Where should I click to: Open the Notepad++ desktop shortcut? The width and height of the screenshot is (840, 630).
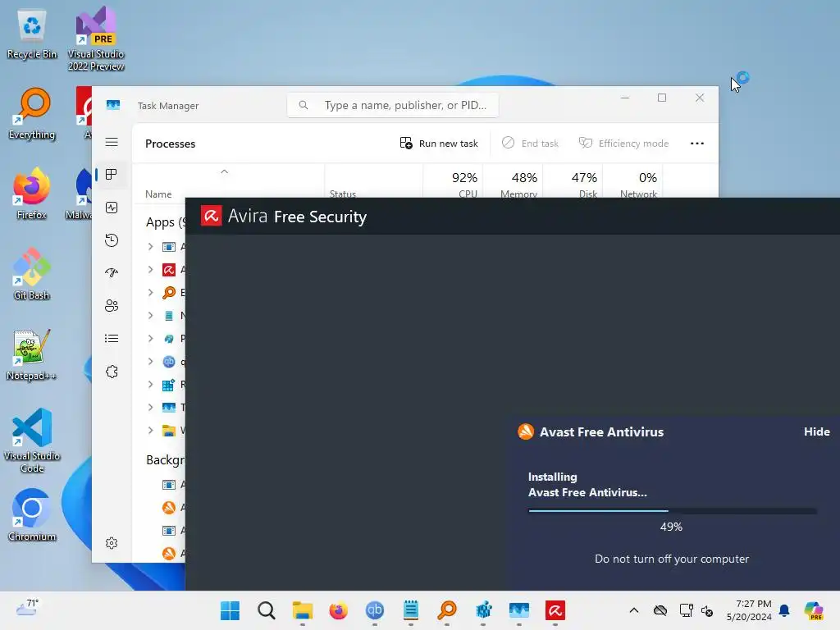tap(32, 354)
